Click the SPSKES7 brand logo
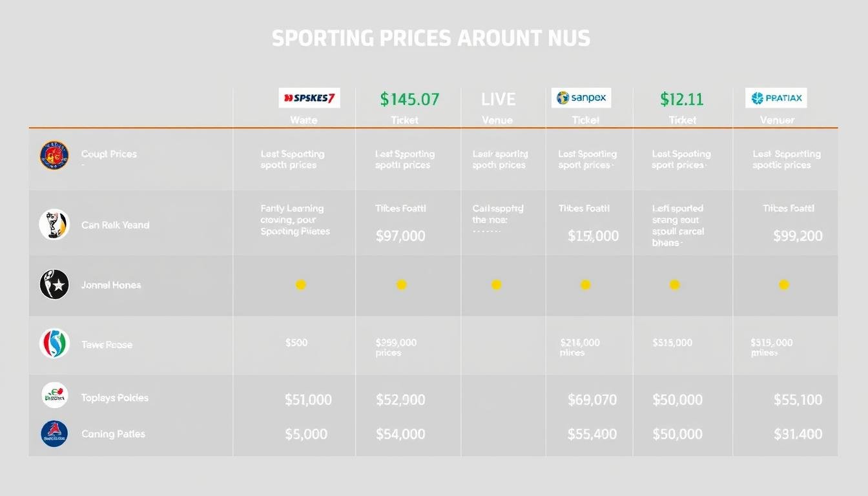Screen dimensions: 868x496 coord(309,98)
